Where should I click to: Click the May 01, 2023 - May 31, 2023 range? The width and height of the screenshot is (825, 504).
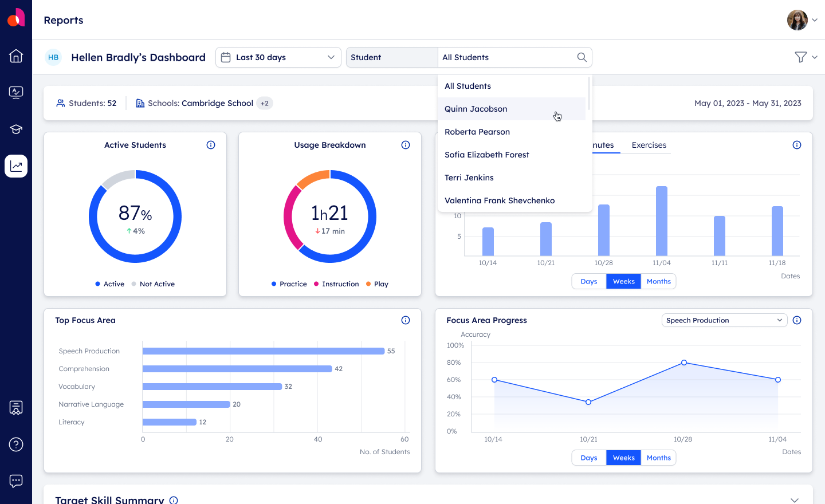[748, 103]
